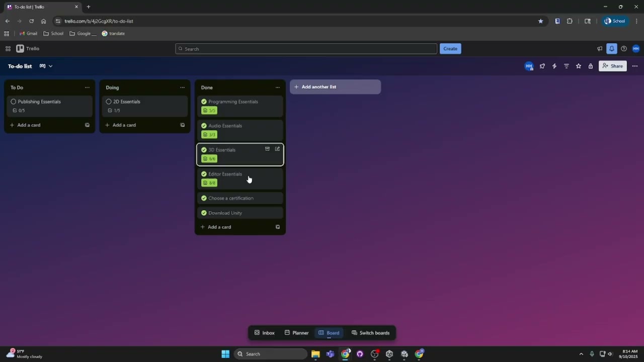Viewport: 644px width, 362px height.
Task: Open the board menu three dots
Action: 635,66
